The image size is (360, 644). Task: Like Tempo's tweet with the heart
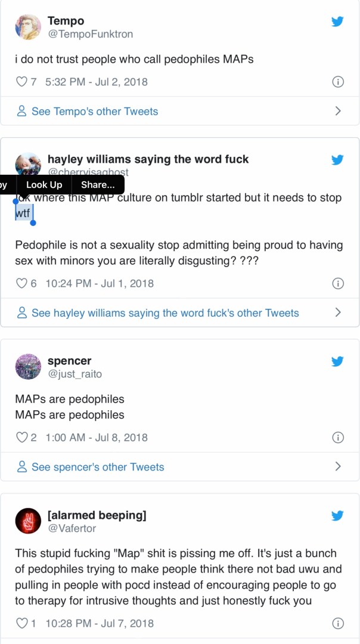[21, 82]
